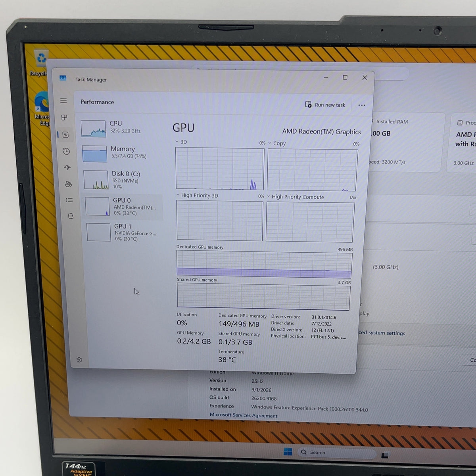This screenshot has width=476, height=476.
Task: Click the Dedicated GPU memory graph
Action: [x=264, y=265]
